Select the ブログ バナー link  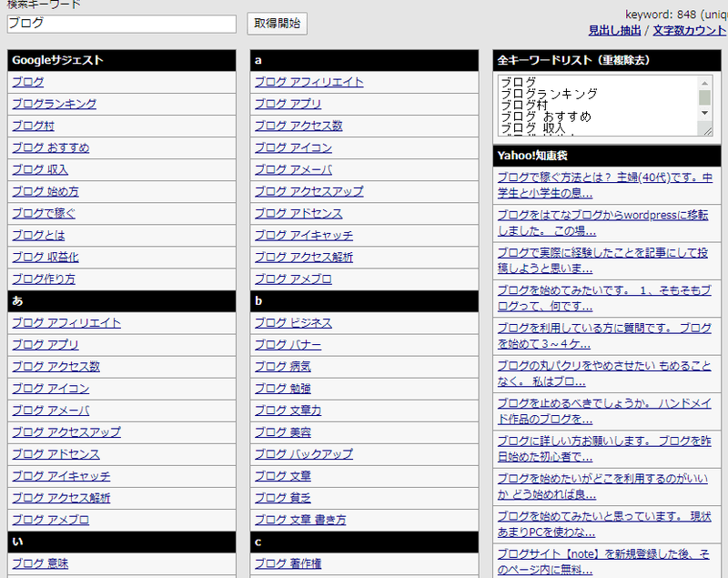pyautogui.click(x=288, y=344)
